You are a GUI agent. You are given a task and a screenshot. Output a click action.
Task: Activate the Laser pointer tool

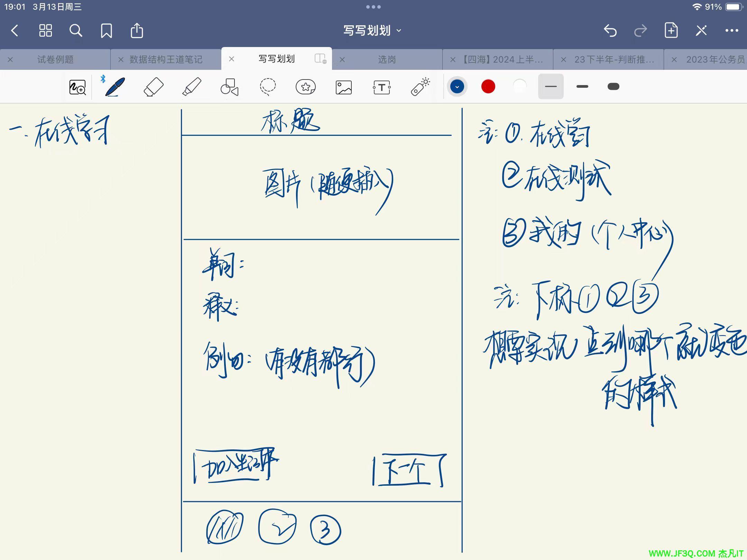(420, 87)
